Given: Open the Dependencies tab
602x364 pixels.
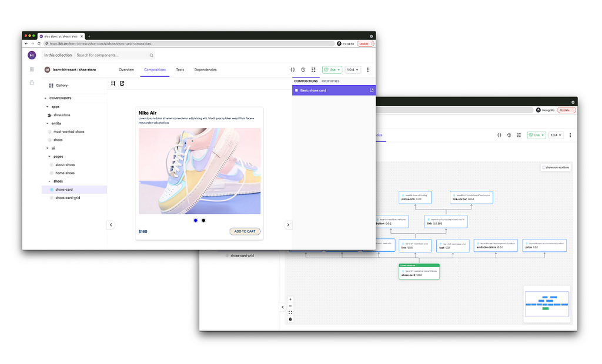Looking at the screenshot, I should (x=205, y=70).
